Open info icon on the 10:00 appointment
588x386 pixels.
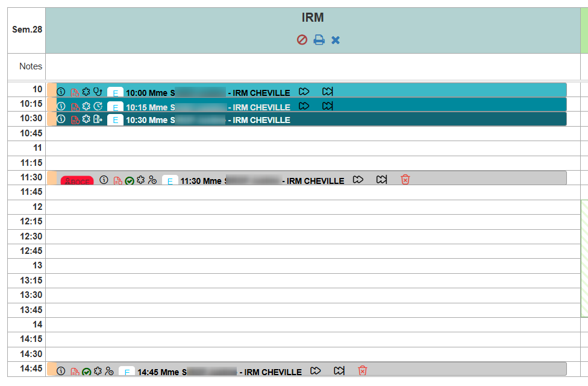click(61, 92)
